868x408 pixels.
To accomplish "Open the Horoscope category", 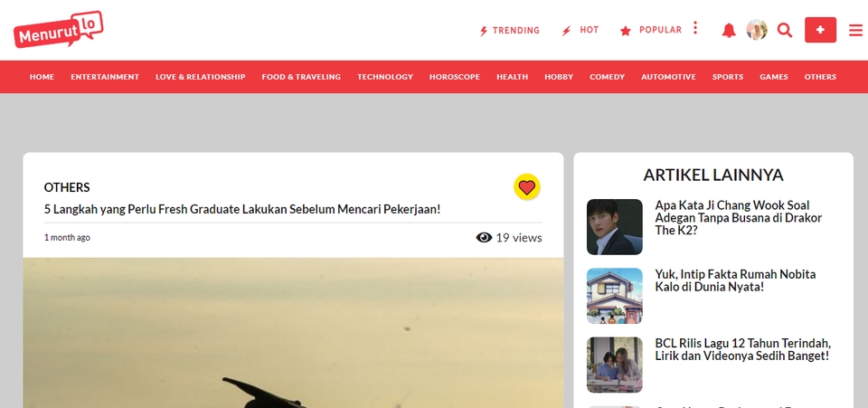I will tap(455, 77).
